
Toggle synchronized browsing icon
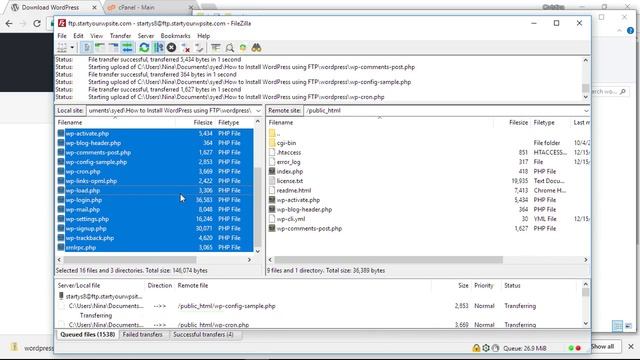pyautogui.click(x=243, y=48)
